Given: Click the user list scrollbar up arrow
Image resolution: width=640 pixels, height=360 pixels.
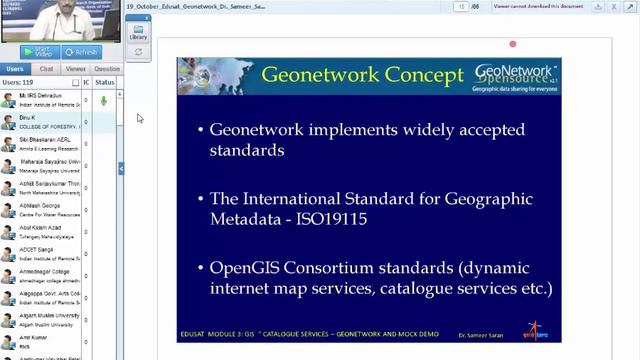Looking at the screenshot, I should tap(120, 94).
